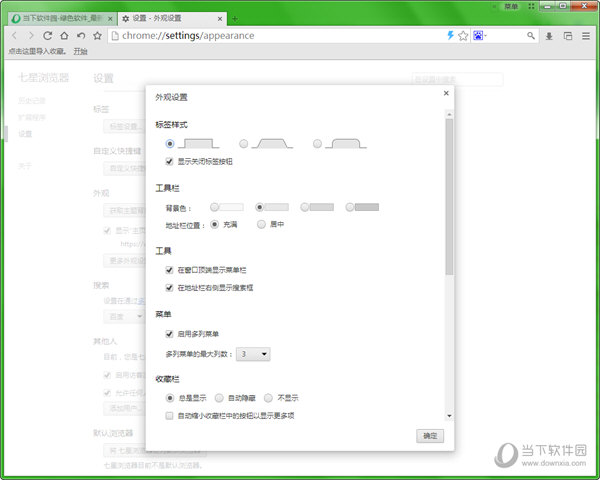Viewport: 600px width, 480px height.
Task: Click the toolbar search box field
Action: tap(505, 36)
